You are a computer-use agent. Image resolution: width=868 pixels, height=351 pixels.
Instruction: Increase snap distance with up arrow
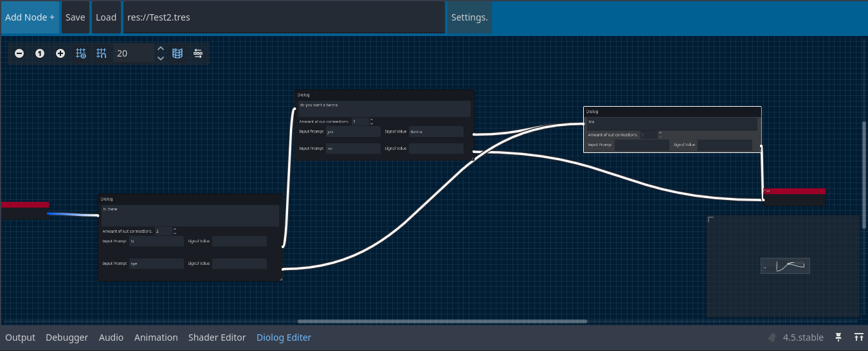(161, 49)
